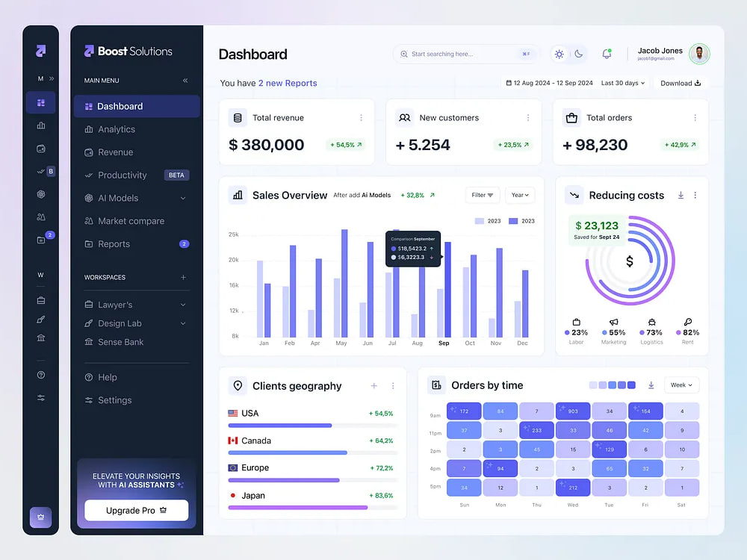Click the Boost Solutions logo in narrow rail

click(x=41, y=51)
